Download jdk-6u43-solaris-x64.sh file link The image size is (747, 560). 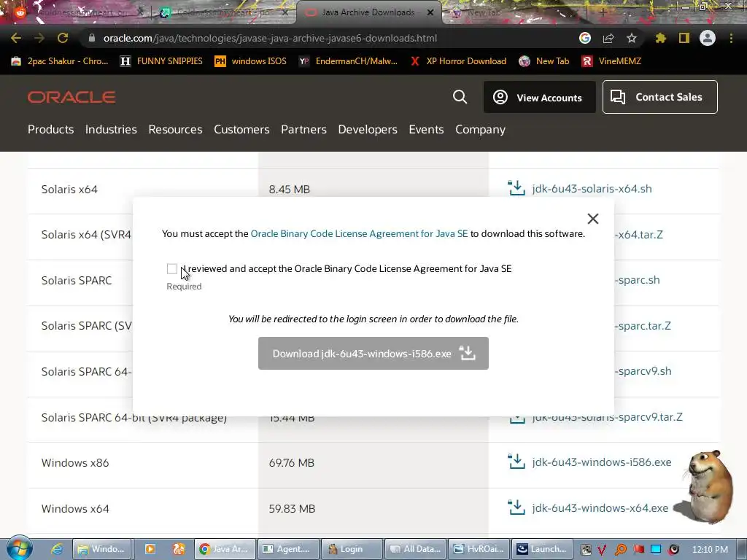tap(592, 189)
